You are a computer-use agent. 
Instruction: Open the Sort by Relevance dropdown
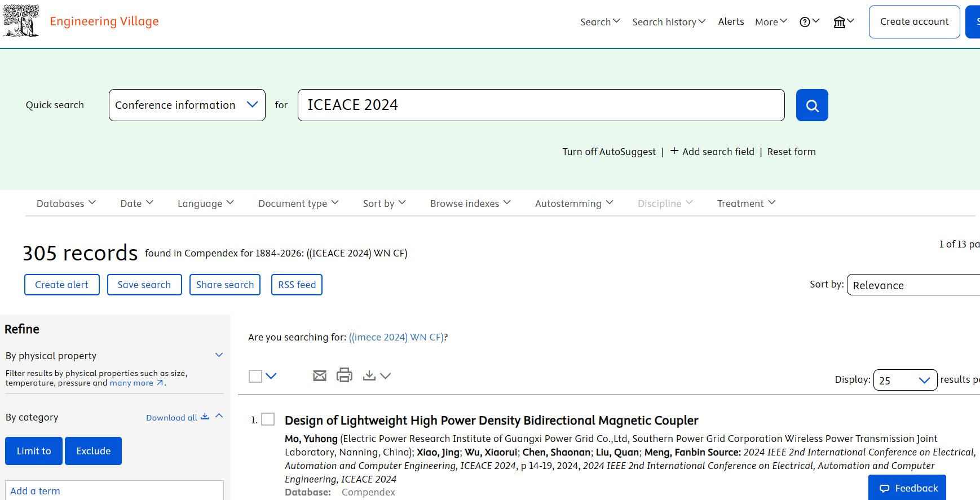(x=913, y=285)
